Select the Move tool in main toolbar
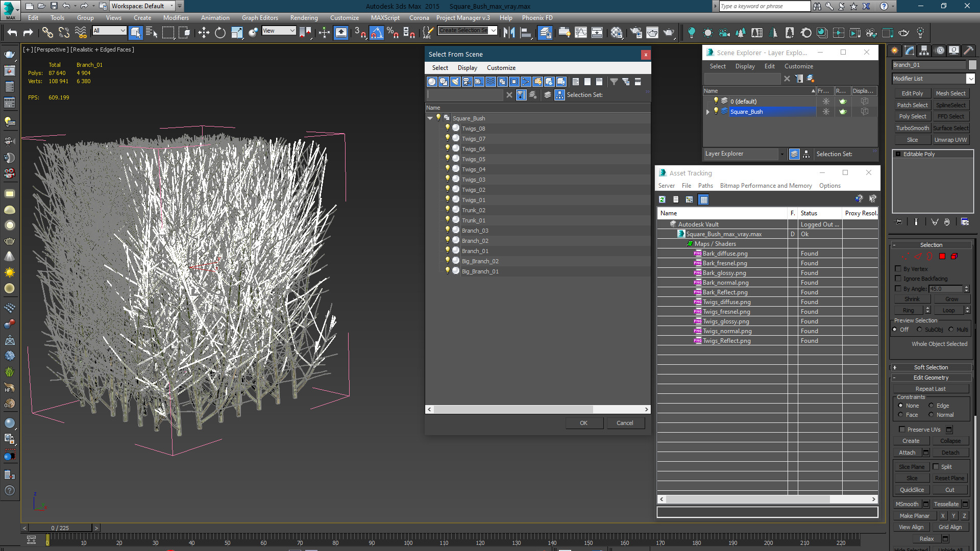This screenshot has height=551, width=980. tap(204, 33)
